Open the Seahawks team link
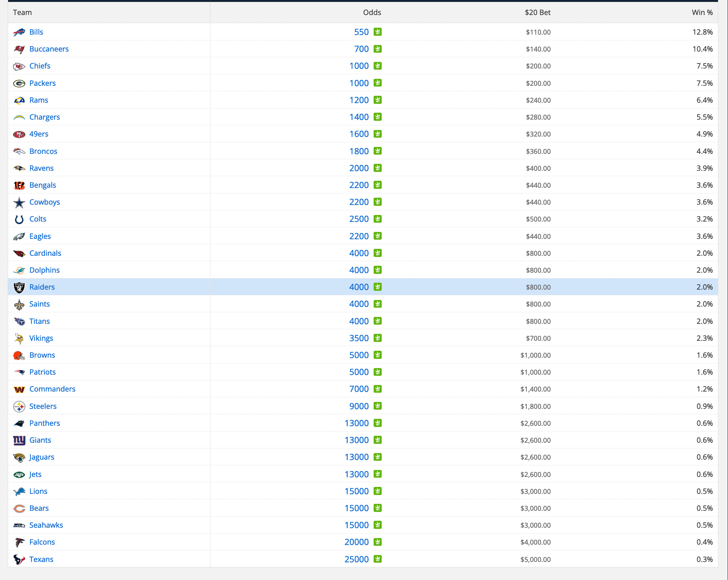 coord(46,525)
